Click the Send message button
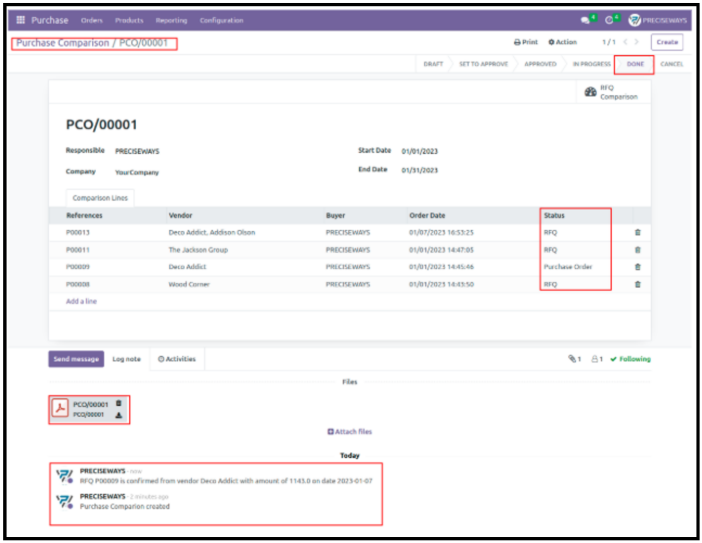 (x=76, y=358)
